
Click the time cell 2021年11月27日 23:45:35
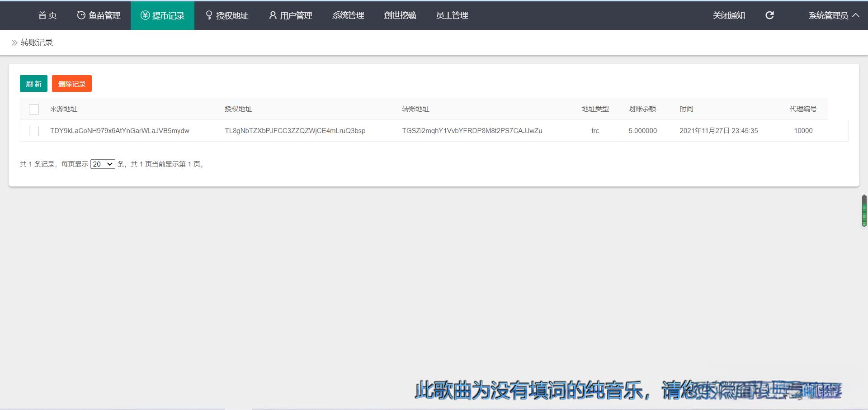719,131
